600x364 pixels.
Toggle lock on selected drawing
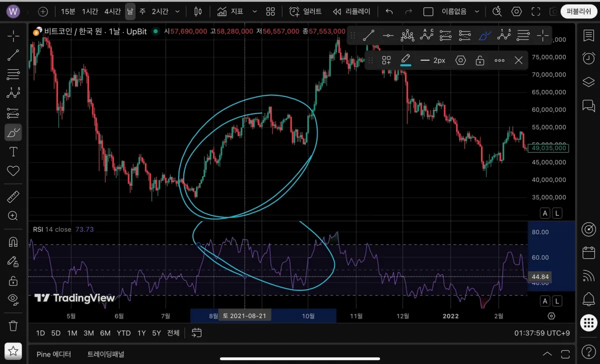(x=479, y=60)
